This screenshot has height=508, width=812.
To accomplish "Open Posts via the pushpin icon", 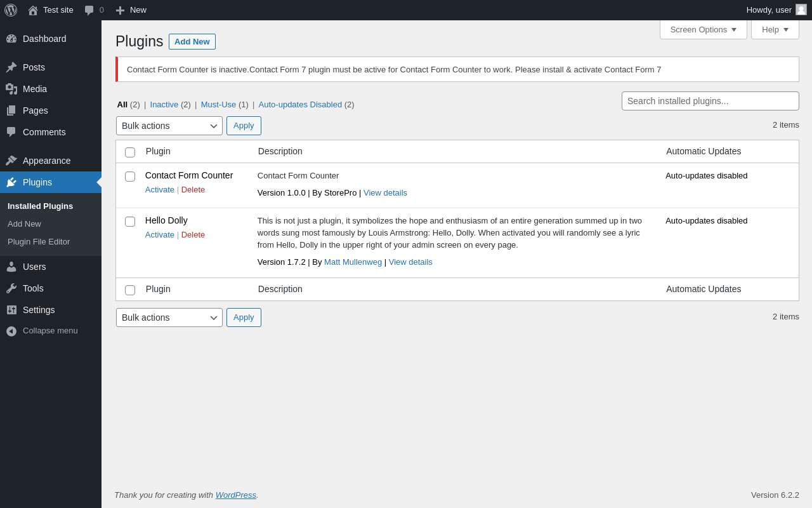I will pos(11,67).
